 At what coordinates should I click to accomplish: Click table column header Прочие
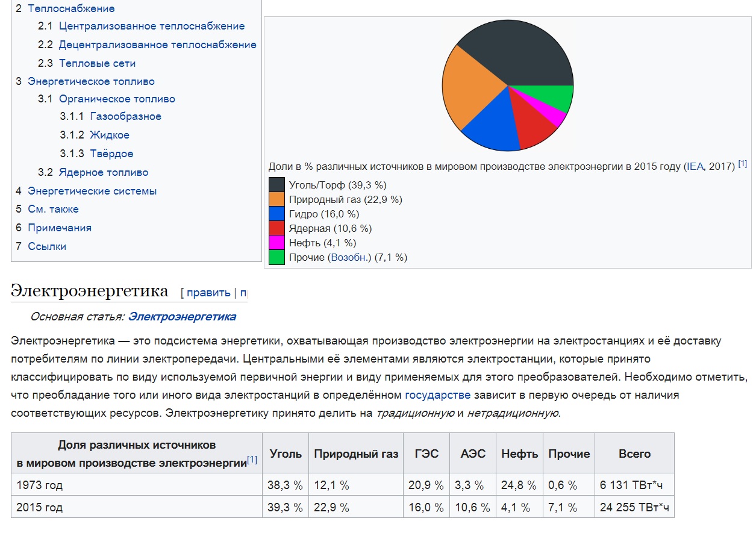(569, 454)
